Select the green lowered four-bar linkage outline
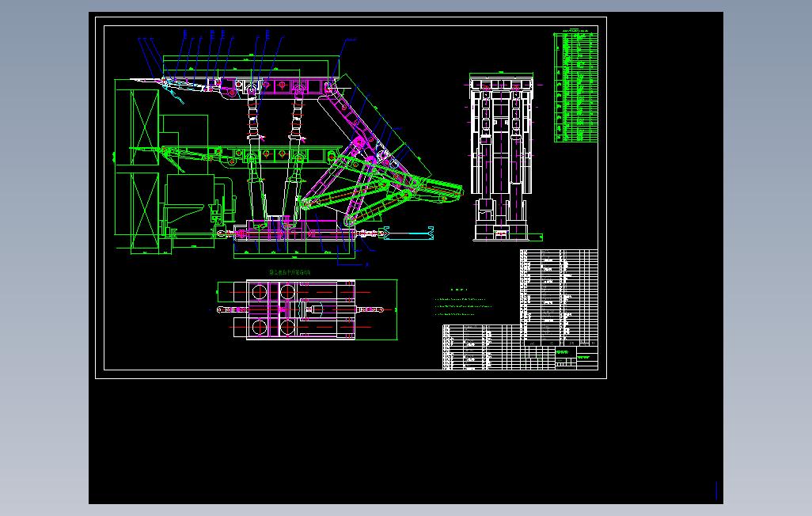 pos(381,189)
